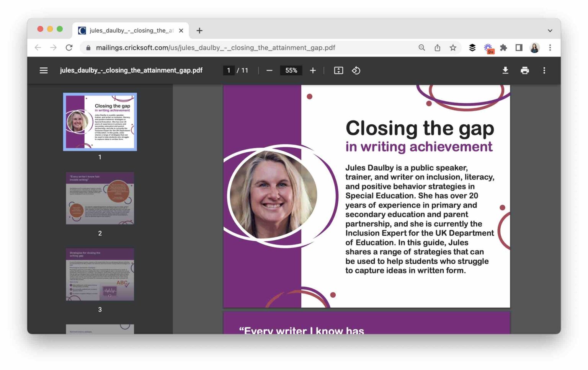Toggle the PDF sidebar with the hamburger icon
The height and width of the screenshot is (370, 588).
click(43, 70)
